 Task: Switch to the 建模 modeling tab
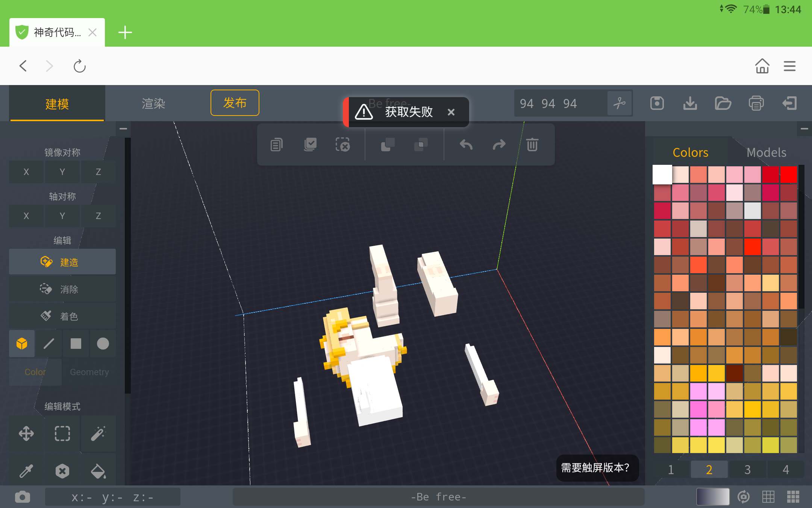tap(57, 104)
